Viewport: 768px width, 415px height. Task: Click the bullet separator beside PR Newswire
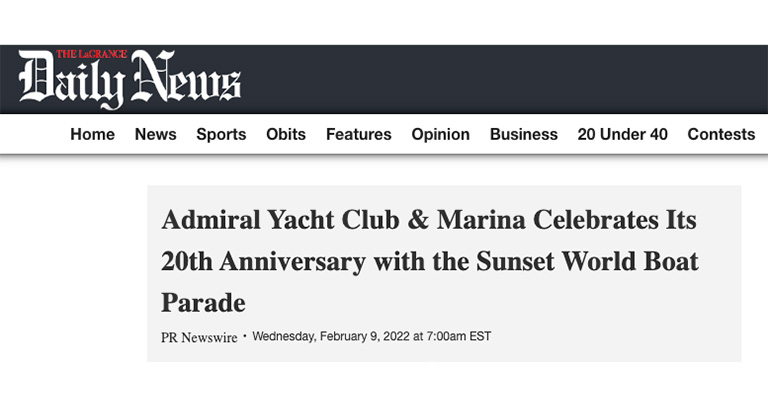(245, 336)
